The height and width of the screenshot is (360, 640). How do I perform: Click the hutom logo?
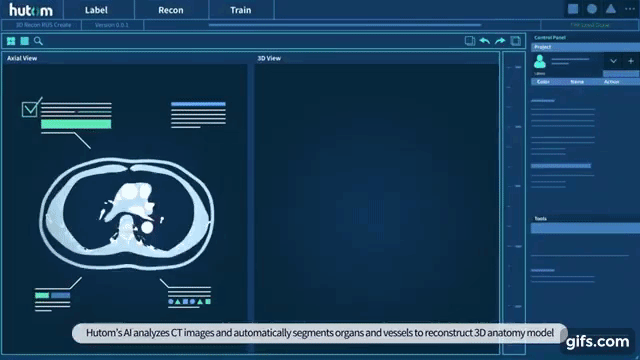[x=31, y=10]
